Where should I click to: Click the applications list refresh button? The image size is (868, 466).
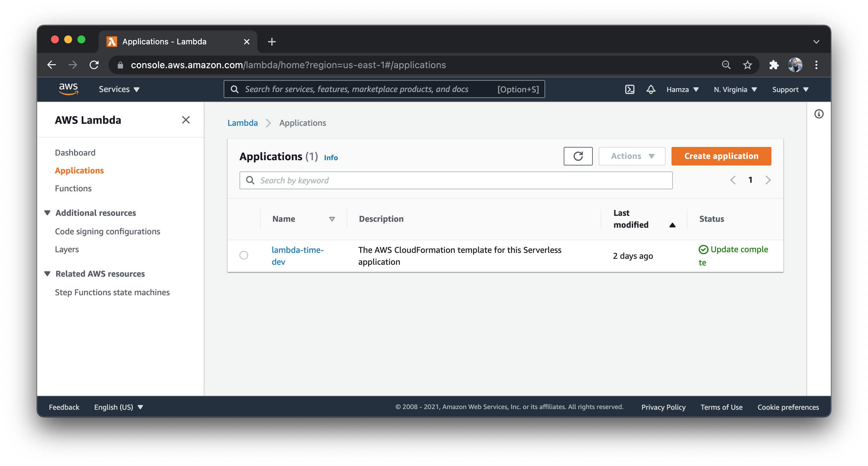pos(578,156)
